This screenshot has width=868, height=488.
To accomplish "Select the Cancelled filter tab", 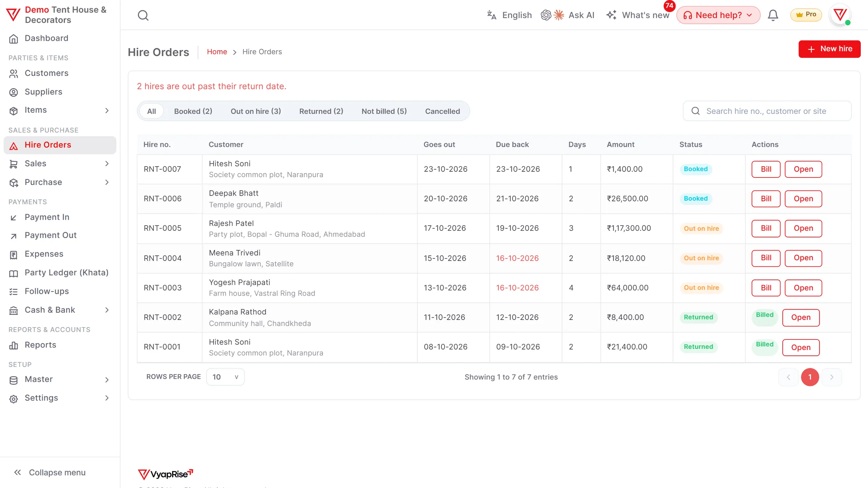I will point(442,111).
